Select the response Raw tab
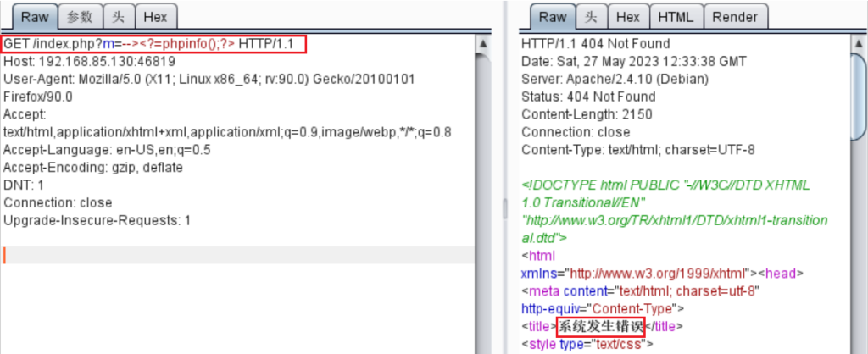This screenshot has height=354, width=868. pyautogui.click(x=553, y=17)
